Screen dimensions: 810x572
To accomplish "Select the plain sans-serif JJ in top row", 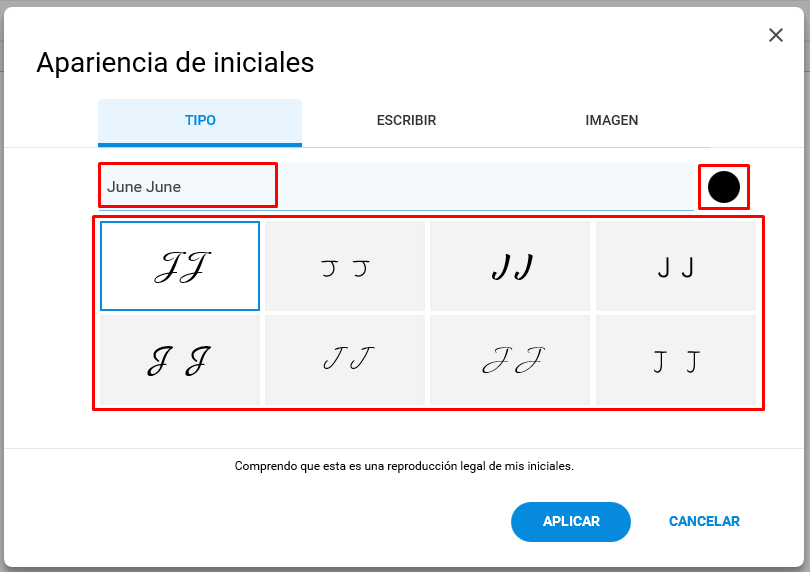I will (676, 266).
